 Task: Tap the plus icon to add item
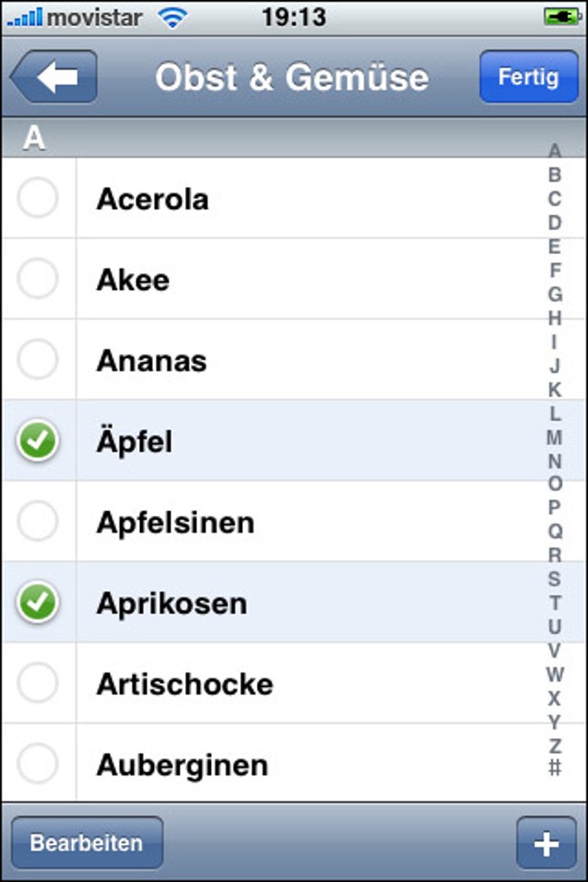point(546,843)
